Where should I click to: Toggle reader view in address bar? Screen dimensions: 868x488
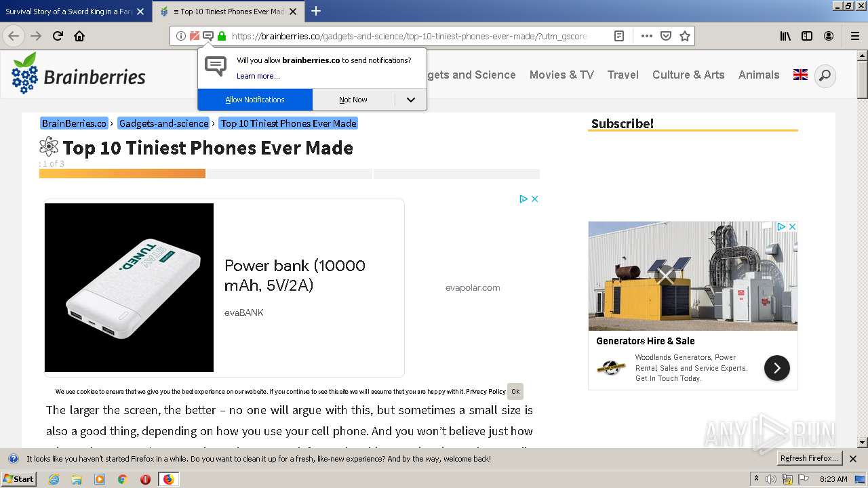tap(619, 36)
